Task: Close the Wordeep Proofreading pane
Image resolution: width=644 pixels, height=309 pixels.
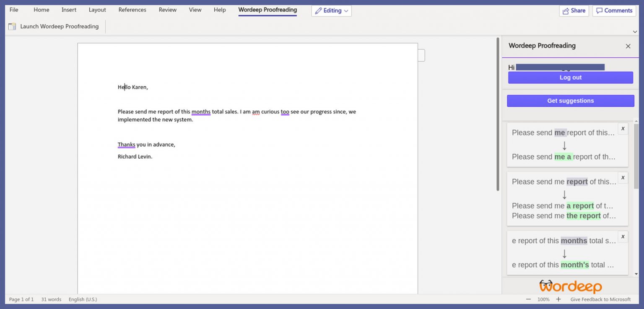Action: [628, 46]
